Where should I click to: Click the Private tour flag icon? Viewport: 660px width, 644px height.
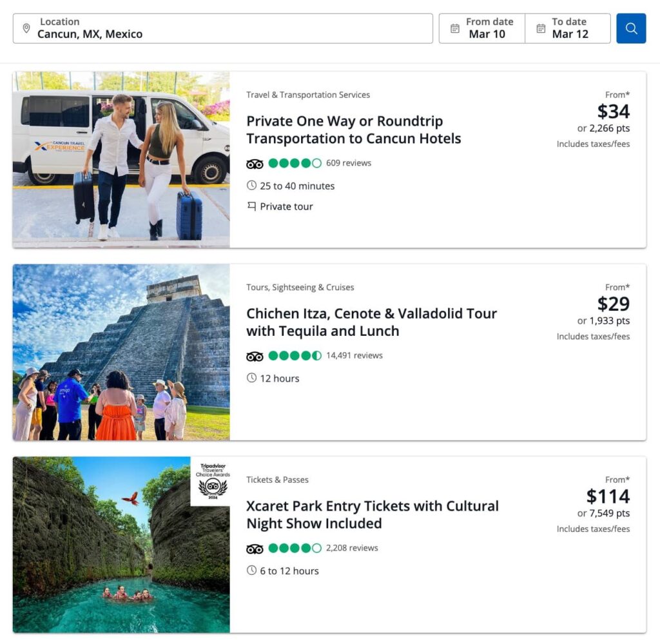click(251, 206)
